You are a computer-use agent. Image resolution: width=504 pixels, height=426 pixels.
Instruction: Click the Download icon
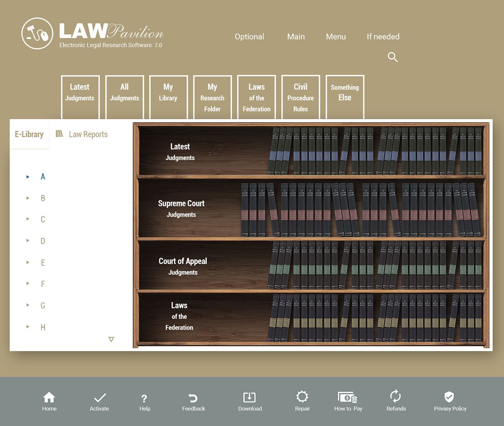[249, 397]
